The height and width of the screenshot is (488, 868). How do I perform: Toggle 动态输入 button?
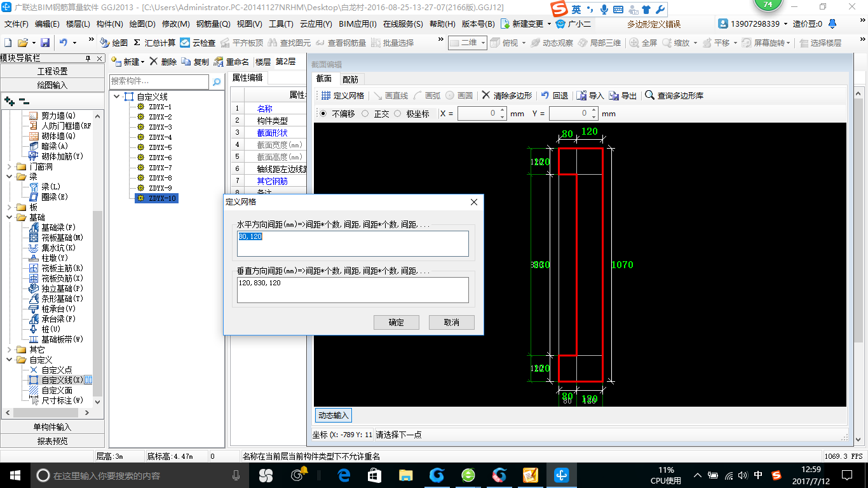tap(334, 415)
